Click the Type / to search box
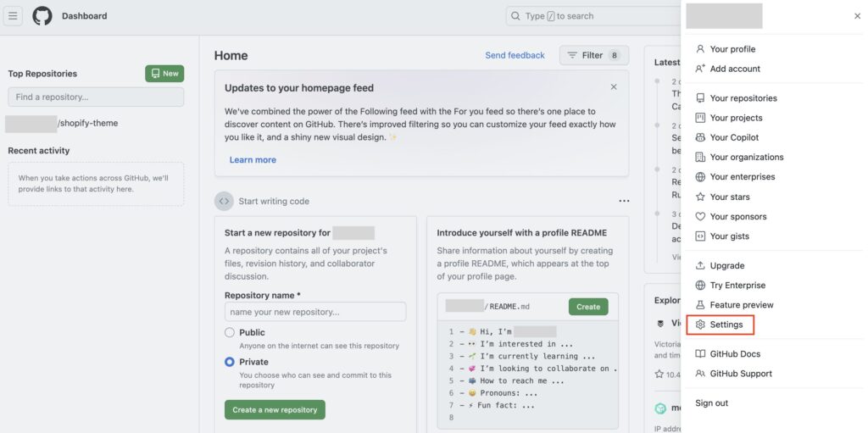The image size is (868, 433). coord(593,16)
